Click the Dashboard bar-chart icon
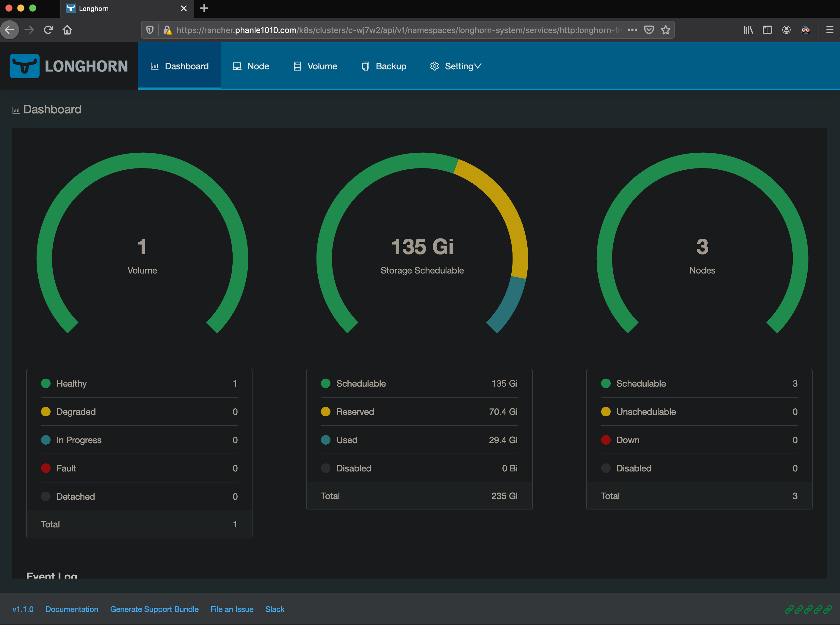The width and height of the screenshot is (840, 625). [x=155, y=66]
